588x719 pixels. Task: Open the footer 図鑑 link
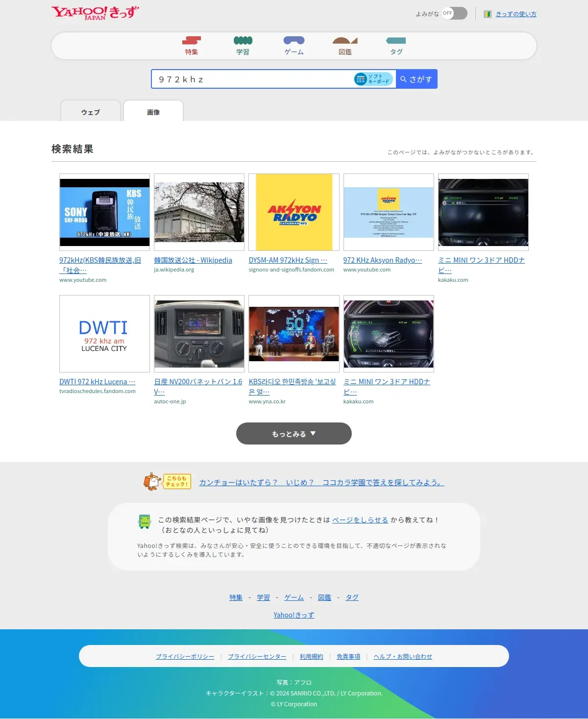324,597
